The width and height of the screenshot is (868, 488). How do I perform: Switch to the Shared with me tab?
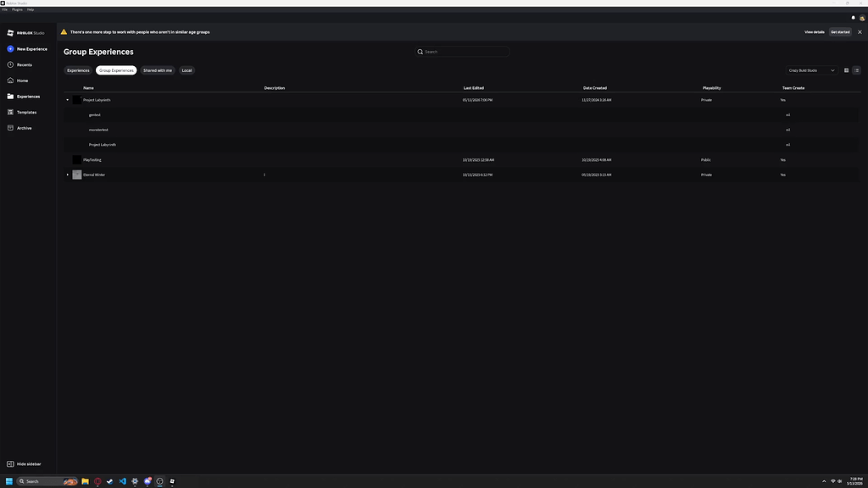click(x=158, y=70)
